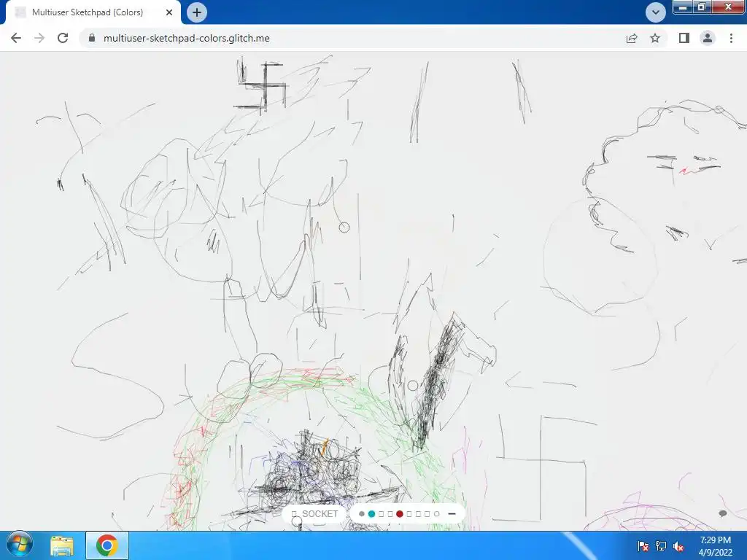Open a new browser tab
Viewport: 747px width, 560px height.
pyautogui.click(x=197, y=12)
